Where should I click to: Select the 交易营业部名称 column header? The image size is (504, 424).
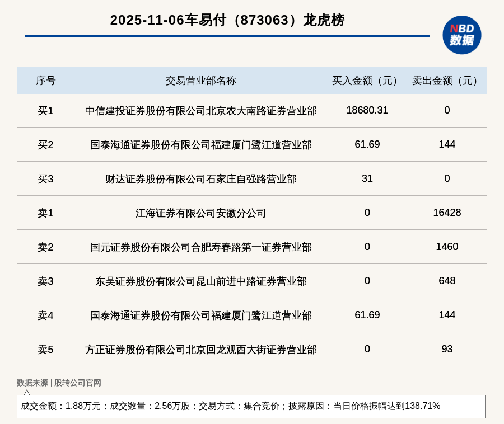click(200, 81)
